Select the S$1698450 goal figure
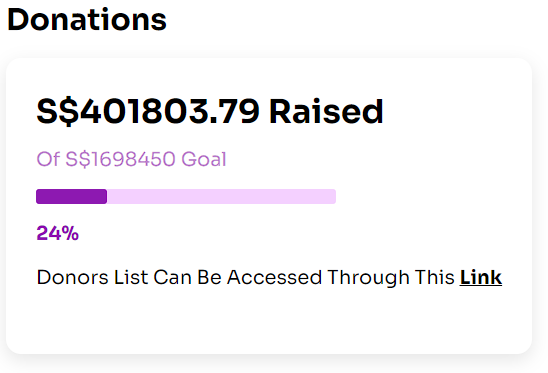548x373 pixels. coord(120,159)
